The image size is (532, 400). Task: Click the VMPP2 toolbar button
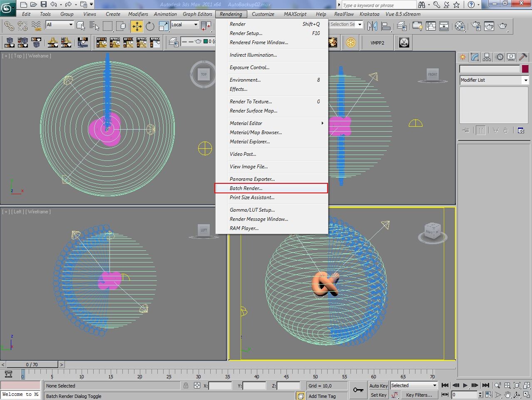[378, 42]
